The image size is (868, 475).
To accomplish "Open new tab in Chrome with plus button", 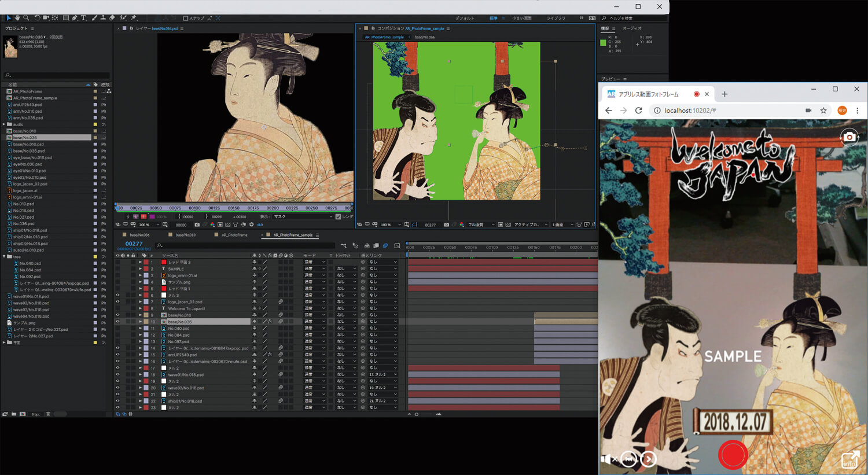I will click(724, 94).
